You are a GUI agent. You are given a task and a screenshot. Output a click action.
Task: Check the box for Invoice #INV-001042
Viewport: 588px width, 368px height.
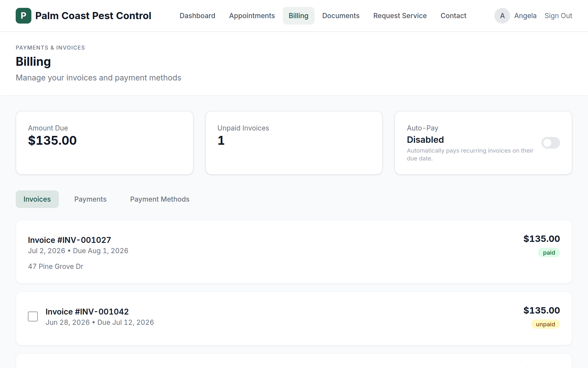[x=33, y=316]
